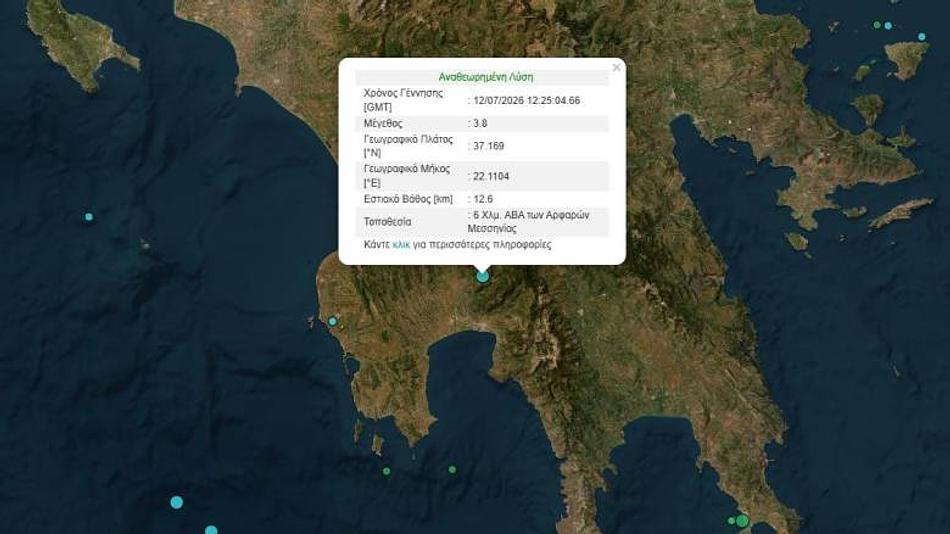Open the 'κλικ' link for more information
The width and height of the screenshot is (950, 534).
tap(400, 245)
